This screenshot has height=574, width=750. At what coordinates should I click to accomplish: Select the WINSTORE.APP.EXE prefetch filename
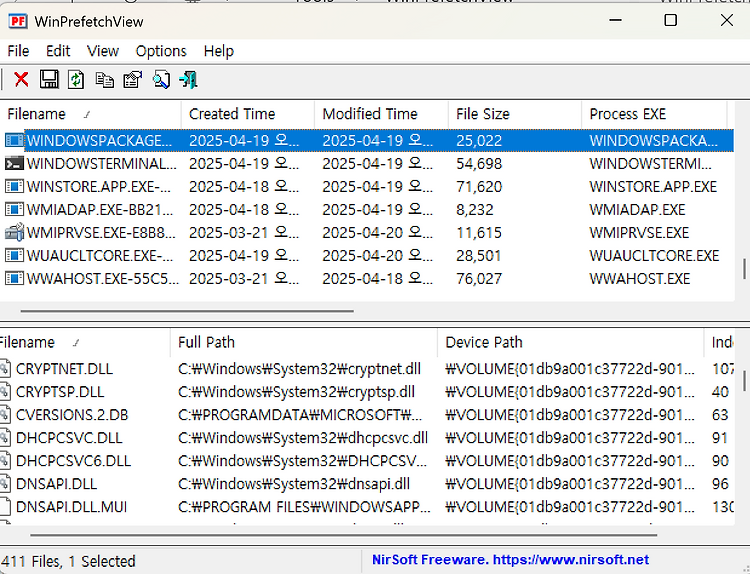click(x=99, y=187)
